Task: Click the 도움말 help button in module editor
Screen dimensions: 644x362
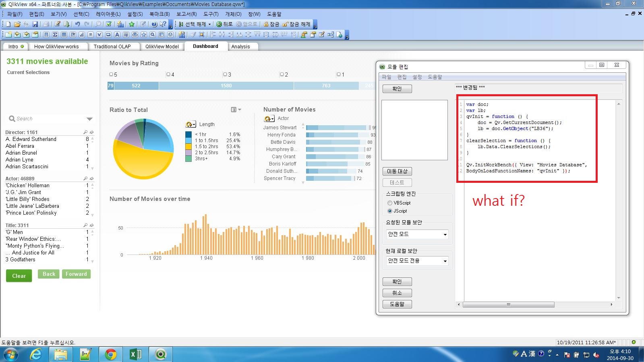Action: (397, 304)
